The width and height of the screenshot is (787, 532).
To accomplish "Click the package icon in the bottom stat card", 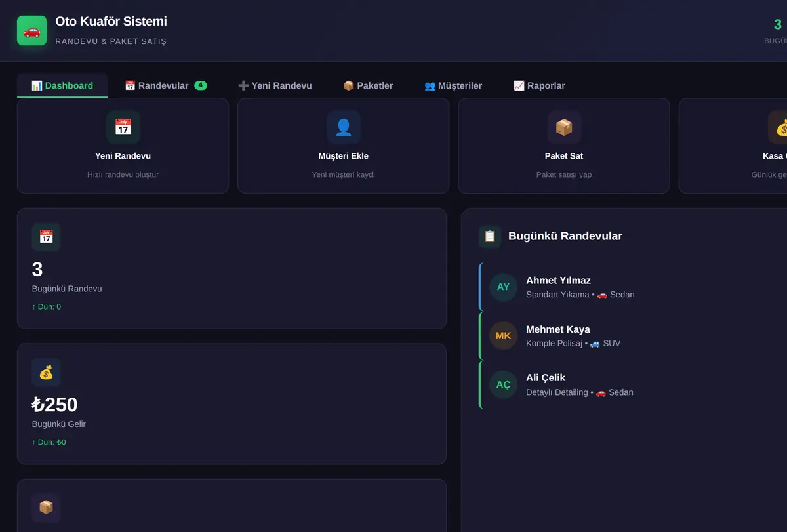I will (x=46, y=508).
